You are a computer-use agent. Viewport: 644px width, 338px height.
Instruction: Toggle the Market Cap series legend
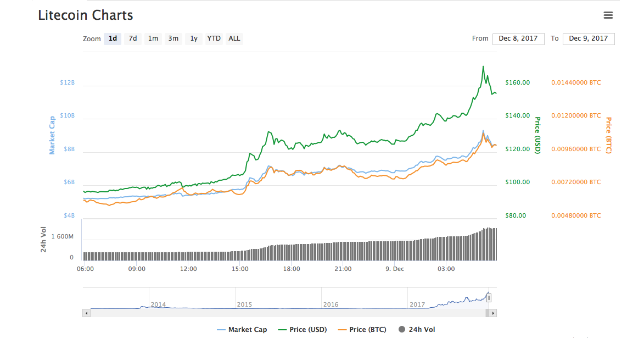click(242, 330)
